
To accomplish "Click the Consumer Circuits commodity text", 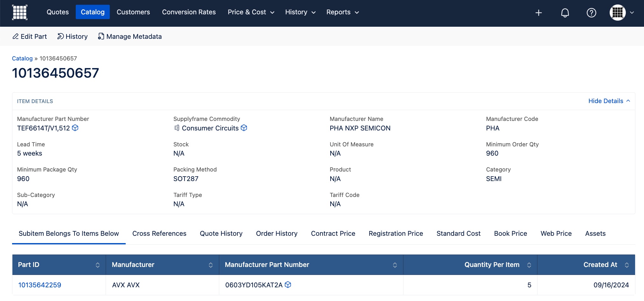I will (x=210, y=128).
